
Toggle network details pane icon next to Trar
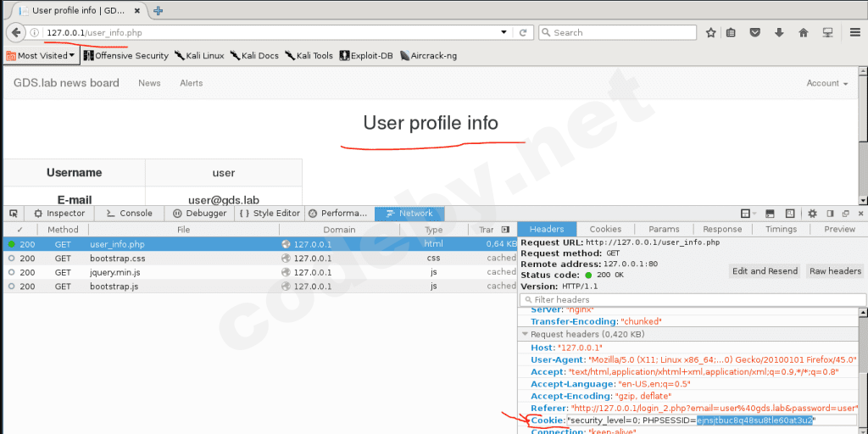505,229
